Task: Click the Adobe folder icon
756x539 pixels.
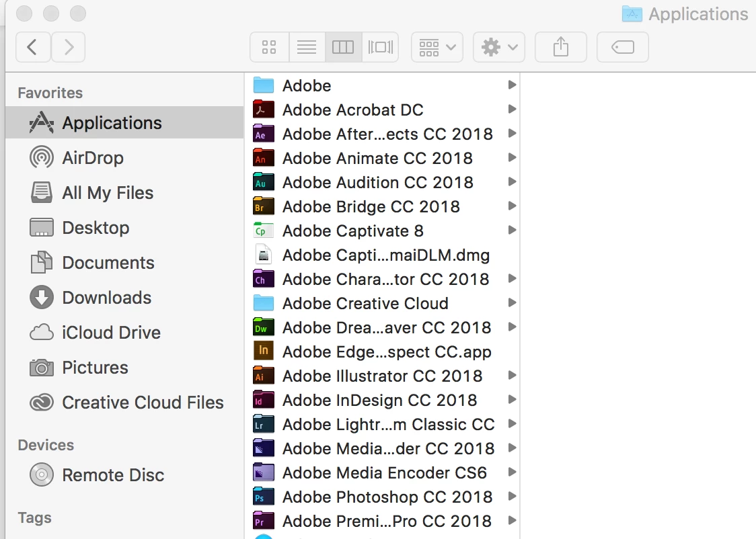Action: 264,85
